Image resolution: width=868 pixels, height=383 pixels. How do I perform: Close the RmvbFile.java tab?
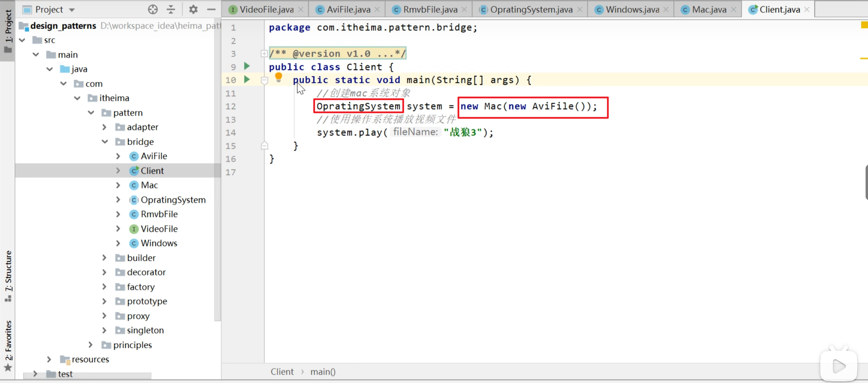[465, 10]
